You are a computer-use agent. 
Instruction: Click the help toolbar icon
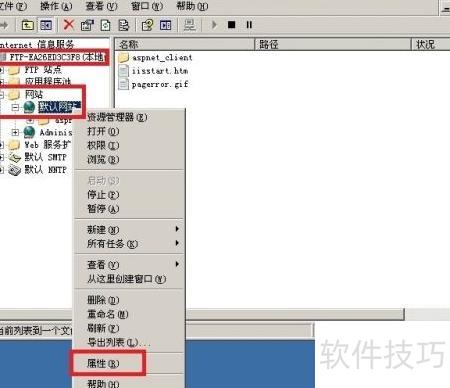point(147,25)
